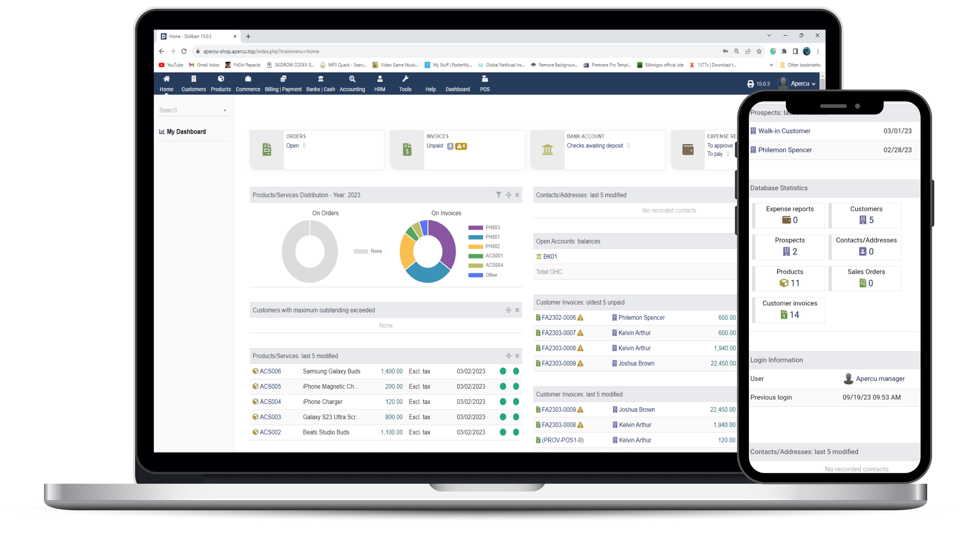Toggle ACS001 legend entry in chart

point(485,256)
